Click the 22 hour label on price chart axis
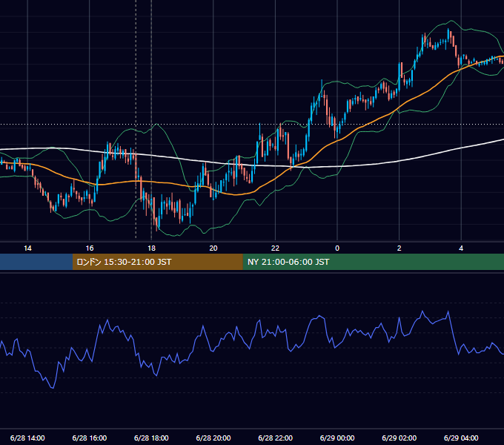The width and height of the screenshot is (504, 445). tap(276, 248)
